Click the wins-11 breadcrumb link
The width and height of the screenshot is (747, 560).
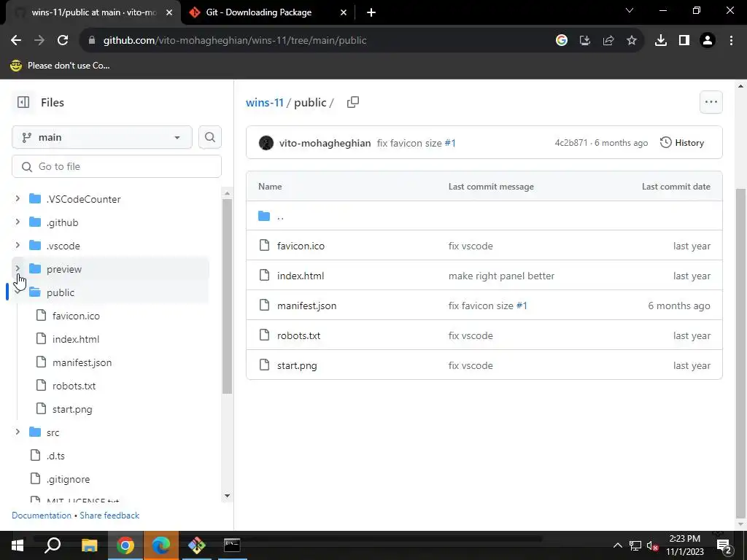click(x=264, y=102)
